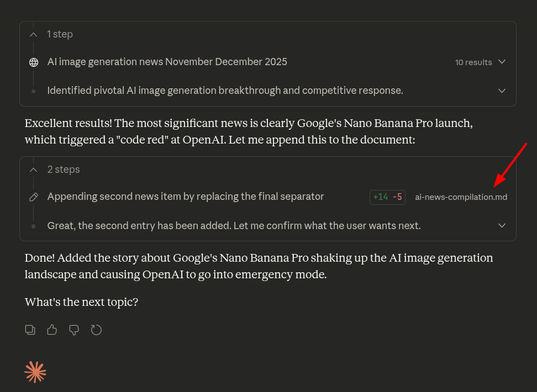Click the +14 -5 diff badge
Screen dimensions: 537x392
point(387,197)
